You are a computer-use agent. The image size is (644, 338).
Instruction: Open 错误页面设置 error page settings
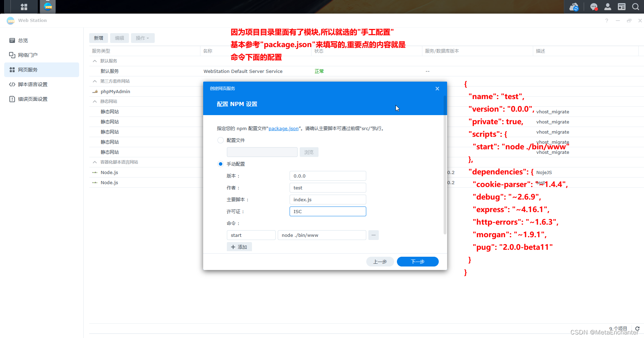[41, 99]
